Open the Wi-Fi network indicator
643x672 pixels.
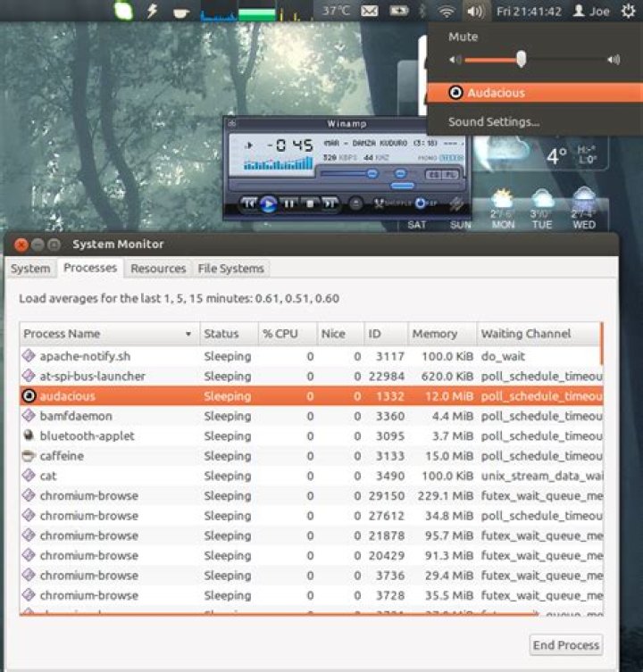pos(447,11)
